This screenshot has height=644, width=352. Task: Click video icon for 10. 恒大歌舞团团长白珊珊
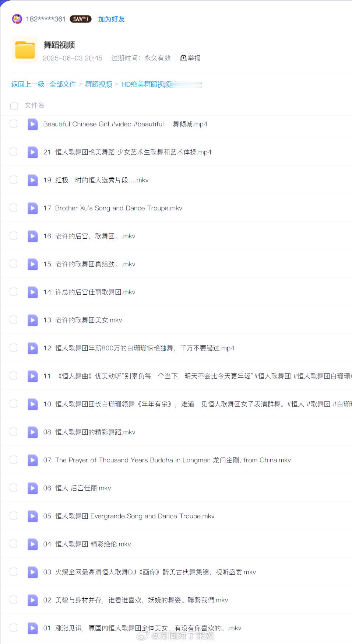(x=33, y=404)
